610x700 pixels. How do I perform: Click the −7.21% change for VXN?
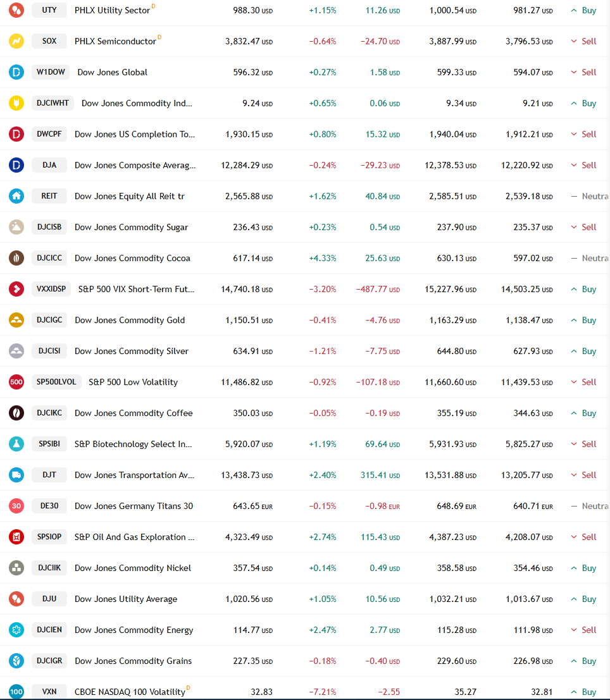[323, 692]
